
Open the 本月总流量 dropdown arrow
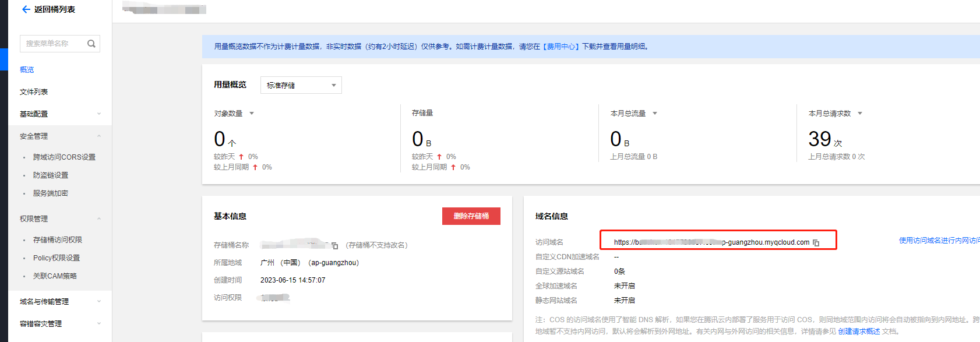coord(655,114)
